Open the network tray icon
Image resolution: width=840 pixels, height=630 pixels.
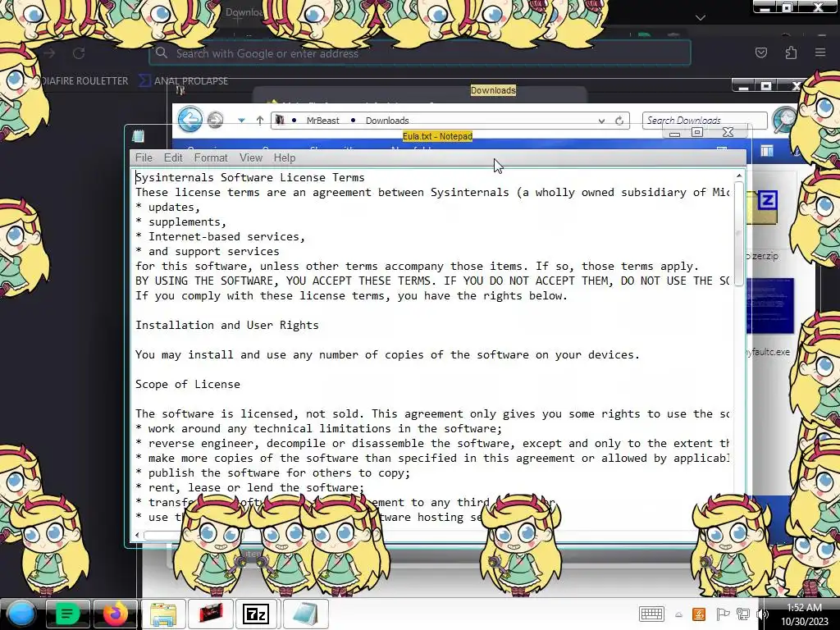[743, 614]
